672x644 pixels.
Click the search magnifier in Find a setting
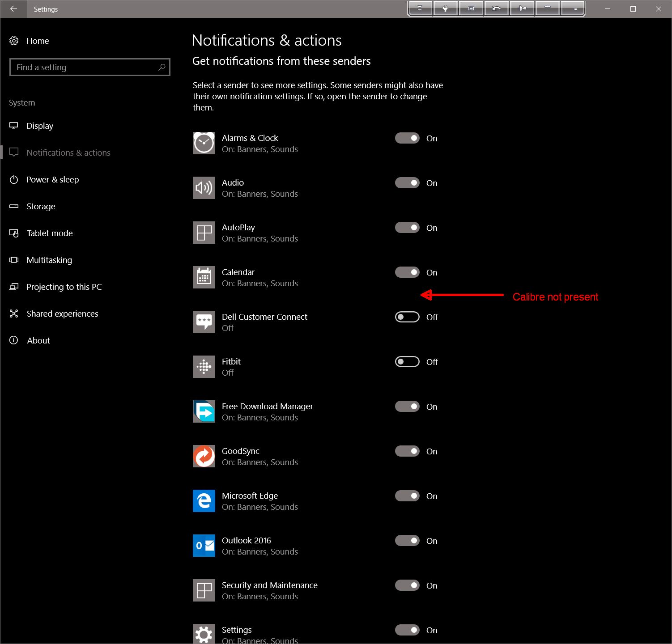162,67
